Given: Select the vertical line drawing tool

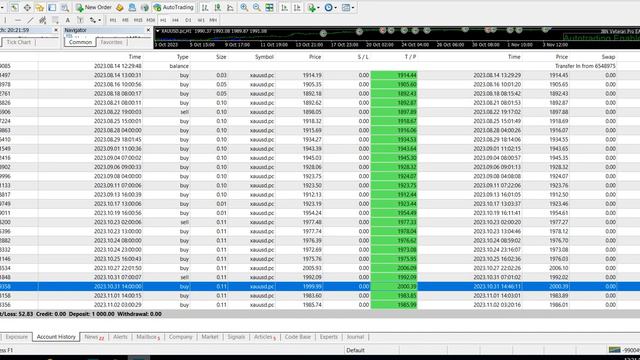Looking at the screenshot, I should click(x=5, y=20).
